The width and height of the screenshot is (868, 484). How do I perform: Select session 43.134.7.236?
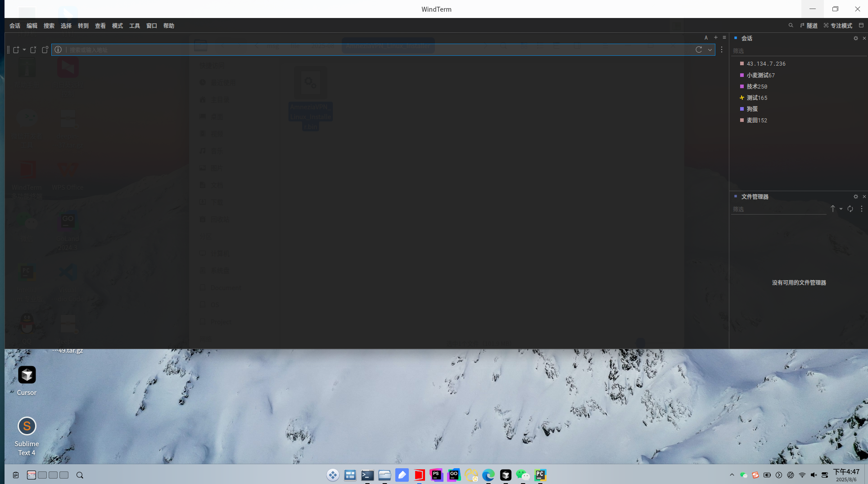[766, 64]
